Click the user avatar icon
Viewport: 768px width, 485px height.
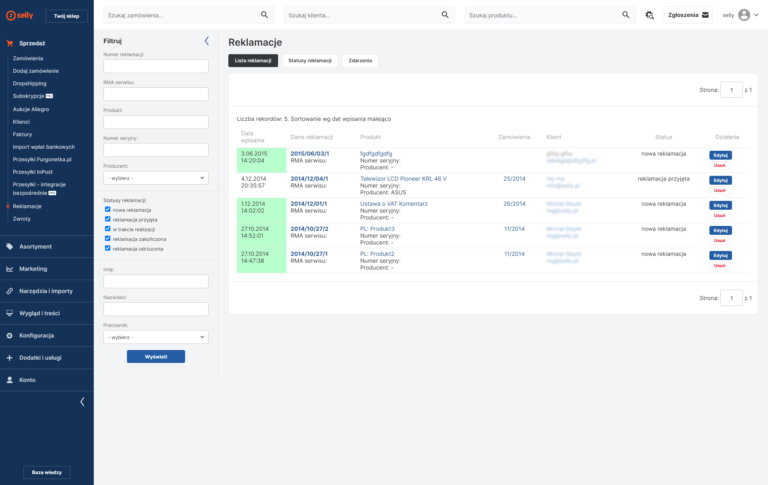click(743, 16)
